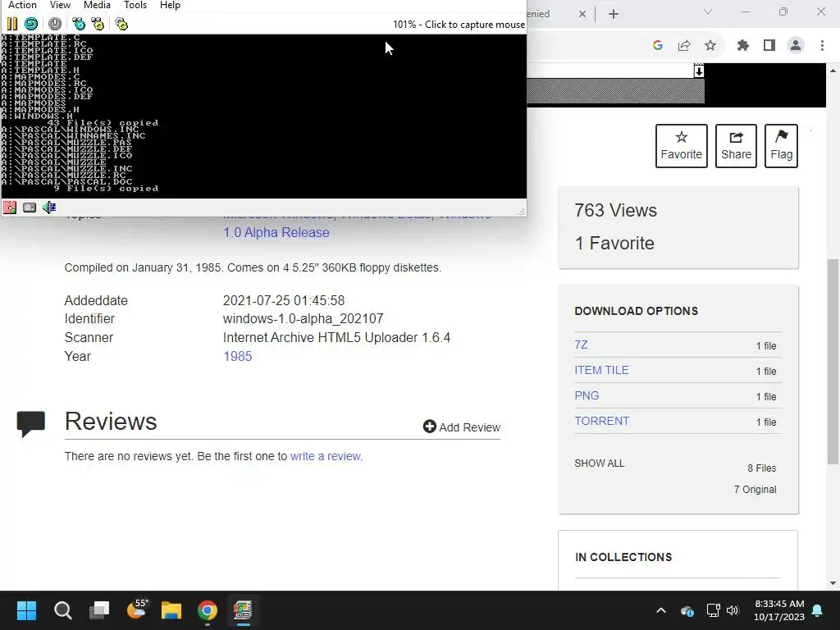Image resolution: width=840 pixels, height=630 pixels.
Task: Click inside the emulator screen to capture mouse
Action: point(263,116)
